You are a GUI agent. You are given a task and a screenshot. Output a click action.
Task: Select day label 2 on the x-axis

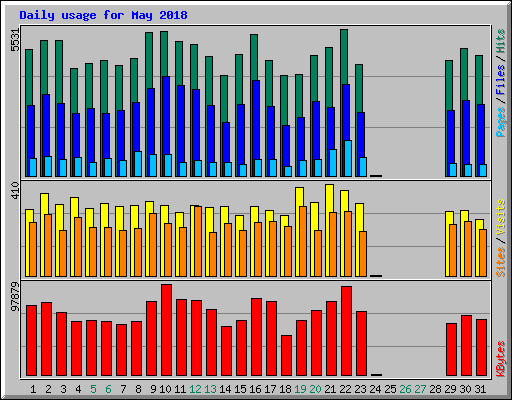point(48,389)
